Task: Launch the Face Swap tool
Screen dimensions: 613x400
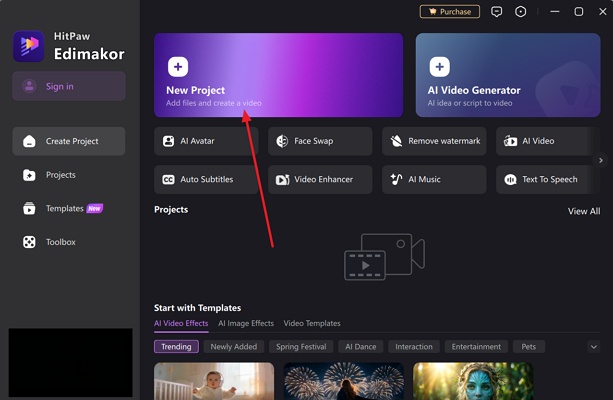Action: [x=320, y=141]
